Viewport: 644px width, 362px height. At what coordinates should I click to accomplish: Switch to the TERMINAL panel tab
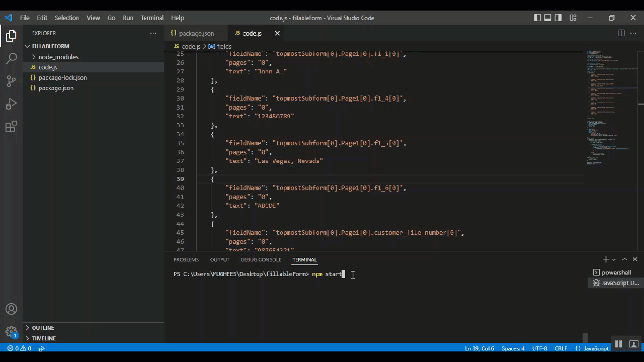(304, 259)
